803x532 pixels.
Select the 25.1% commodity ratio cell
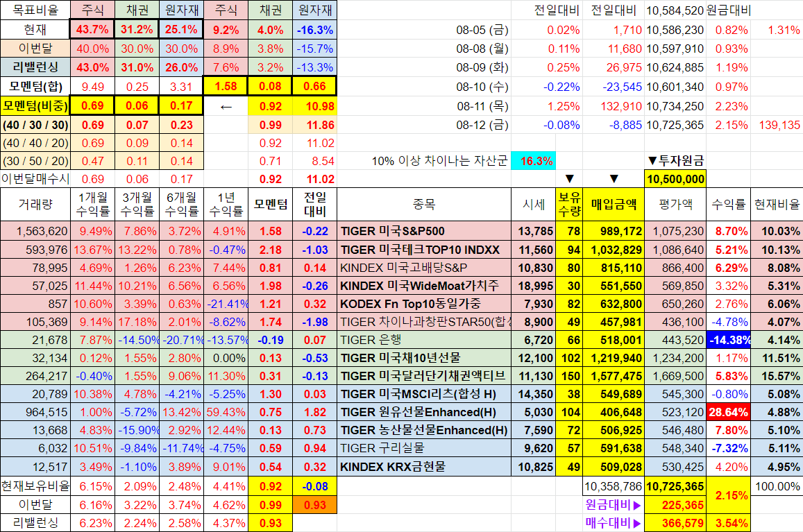181,29
